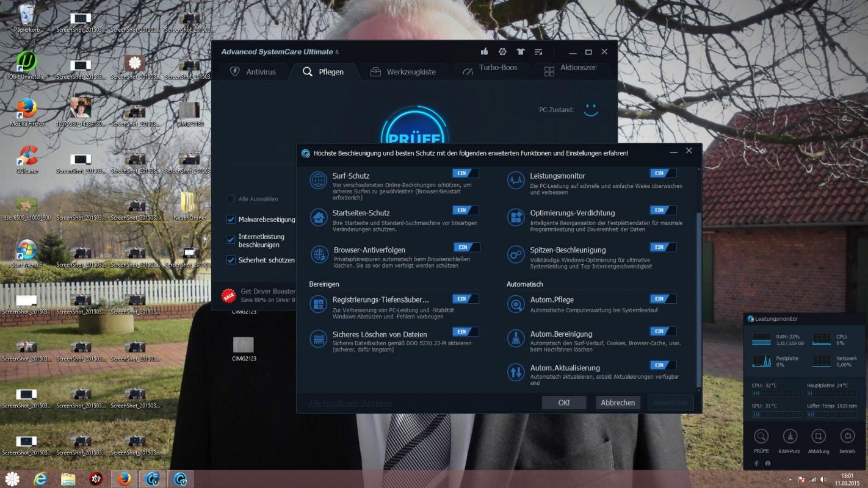This screenshot has width=868, height=488.
Task: Click the PRÜFE scan icon in Leistungsmonitor widget
Action: [761, 436]
